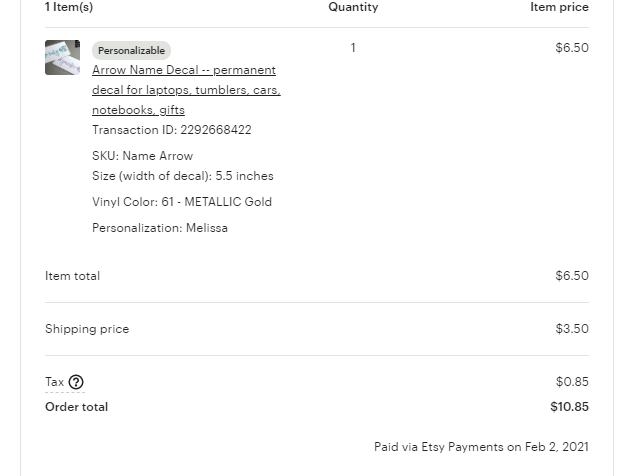
Task: Open the decal product thumbnail image
Action: 62,57
